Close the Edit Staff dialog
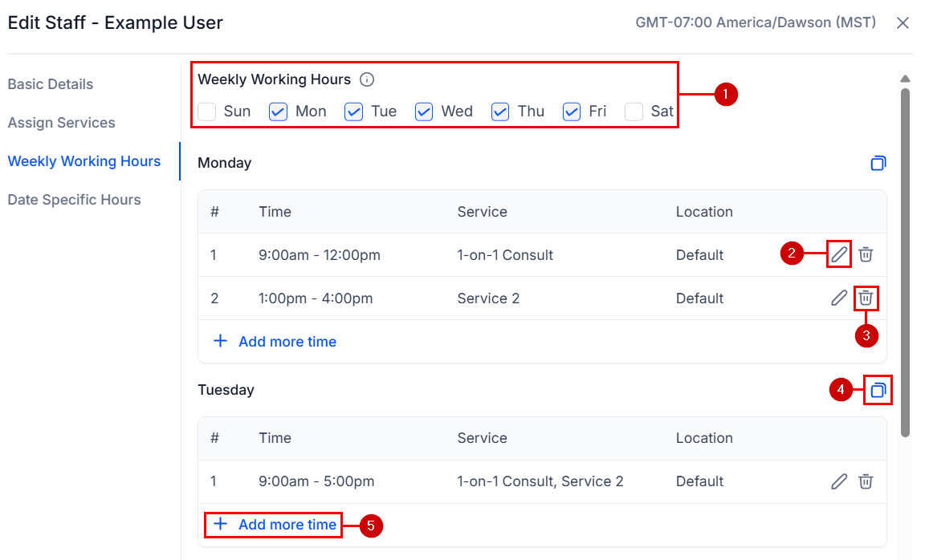925x560 pixels. 903,22
